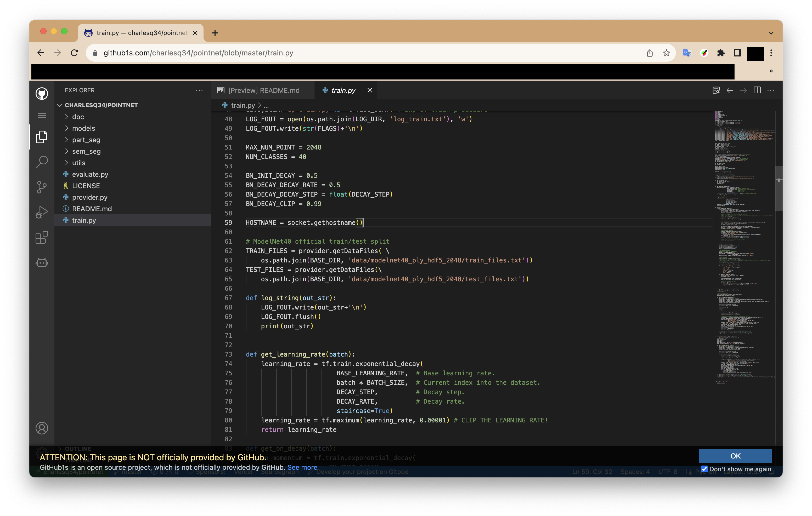
Task: Open the Run and Debug view
Action: pos(42,212)
